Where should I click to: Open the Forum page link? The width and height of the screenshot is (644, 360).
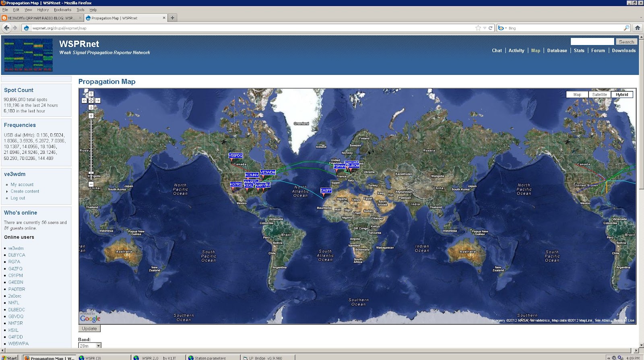[x=598, y=51]
